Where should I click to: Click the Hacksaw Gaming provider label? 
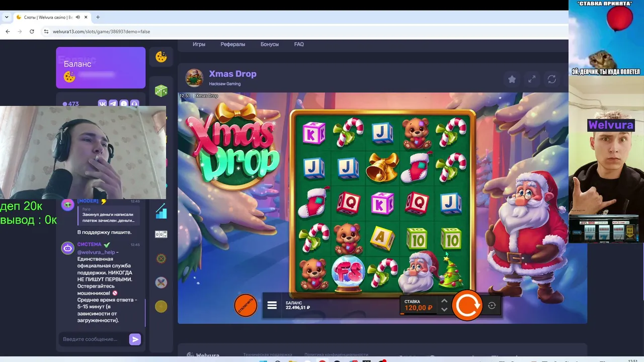click(x=225, y=84)
